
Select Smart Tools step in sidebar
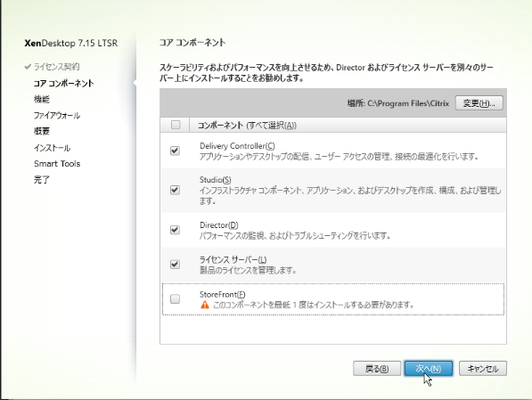point(57,164)
